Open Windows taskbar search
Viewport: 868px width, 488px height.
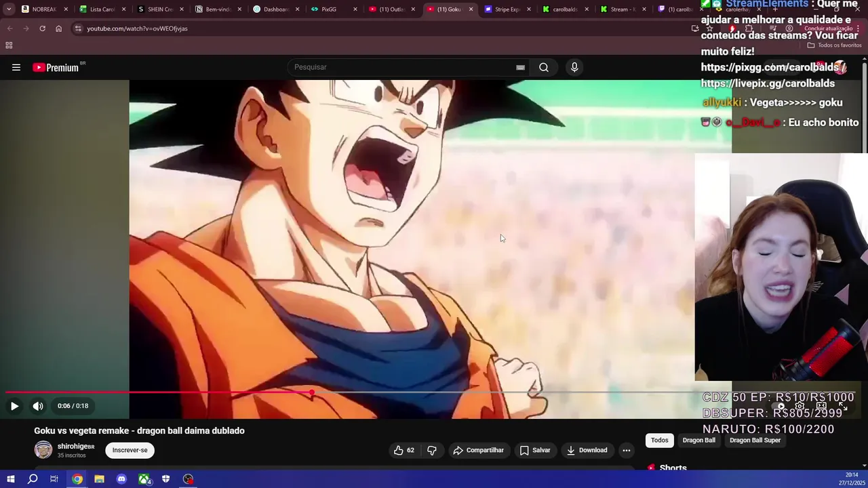point(33,479)
